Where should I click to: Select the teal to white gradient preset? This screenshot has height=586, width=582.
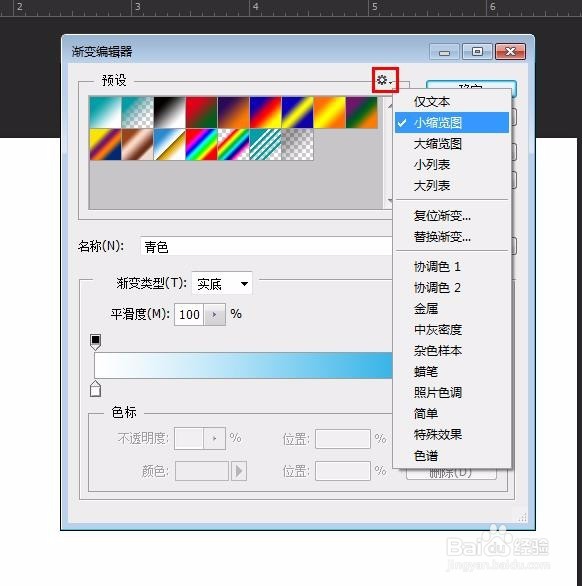pos(105,112)
